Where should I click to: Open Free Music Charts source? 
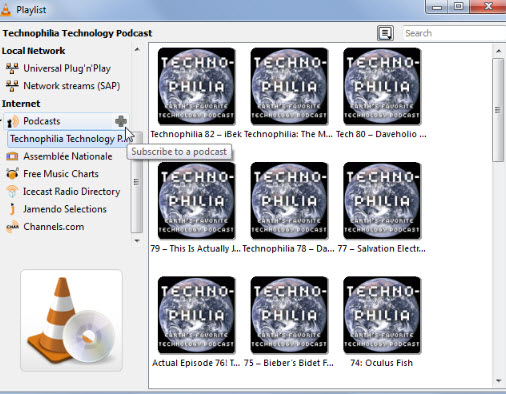pyautogui.click(x=61, y=174)
